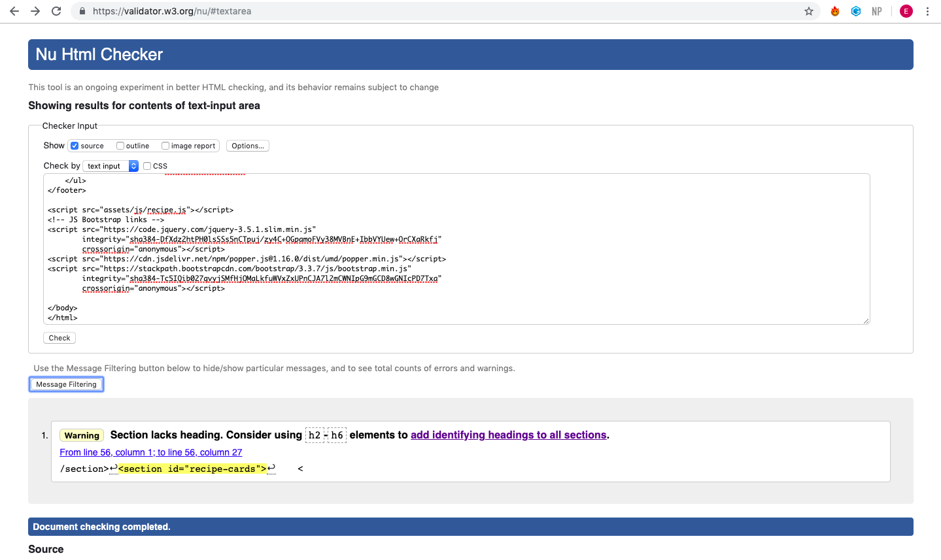This screenshot has width=941, height=560.
Task: Click the </footer> line in the textarea
Action: pos(67,190)
